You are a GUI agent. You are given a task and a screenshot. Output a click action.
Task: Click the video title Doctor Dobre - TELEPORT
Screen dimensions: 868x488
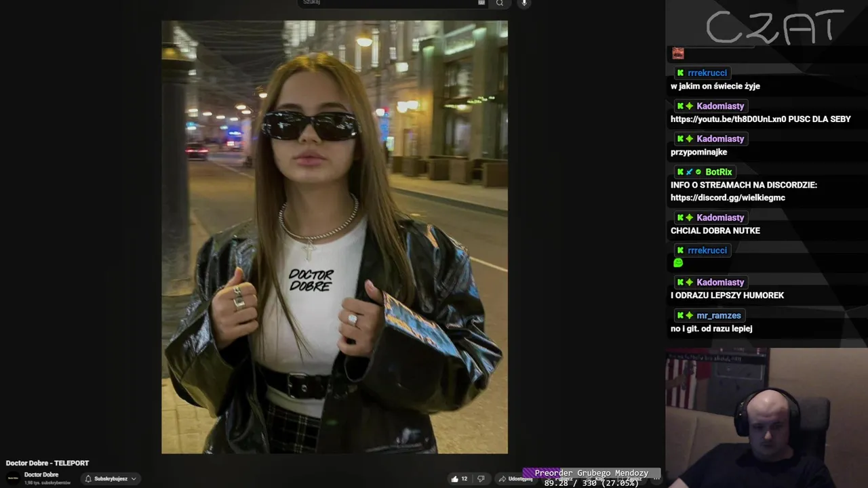click(x=47, y=463)
